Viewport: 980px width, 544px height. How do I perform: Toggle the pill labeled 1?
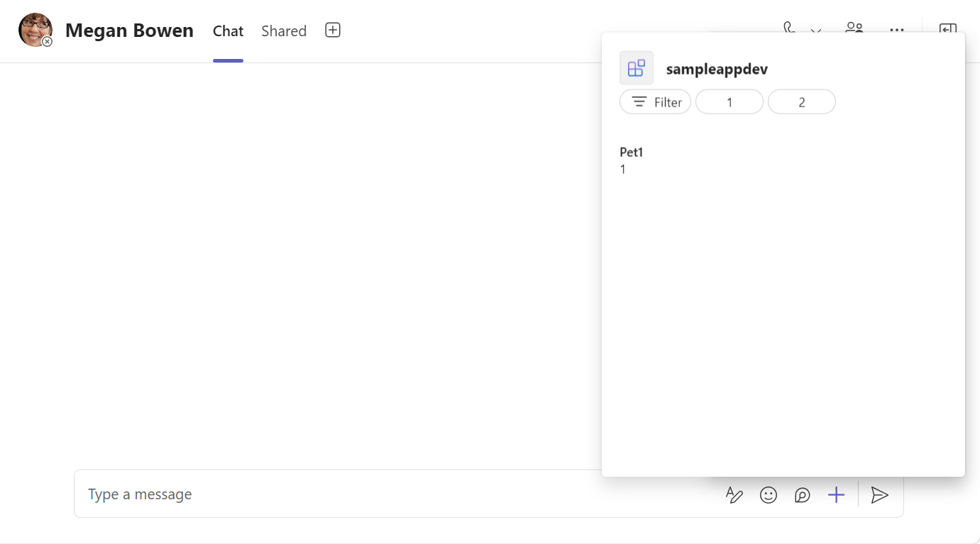tap(730, 102)
